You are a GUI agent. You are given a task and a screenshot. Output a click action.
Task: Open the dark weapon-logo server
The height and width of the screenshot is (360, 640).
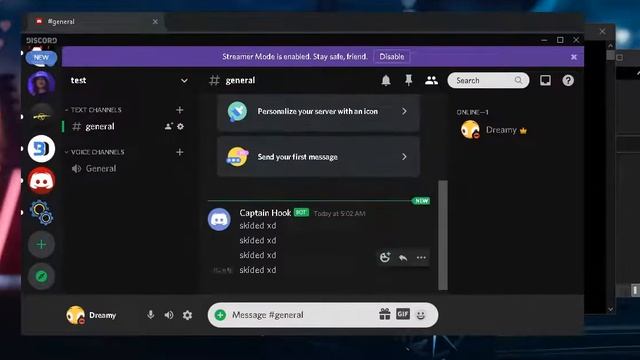point(41,116)
